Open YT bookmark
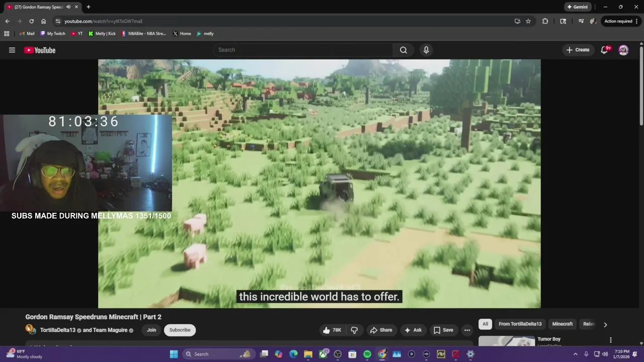The width and height of the screenshot is (644, 362). (x=76, y=34)
